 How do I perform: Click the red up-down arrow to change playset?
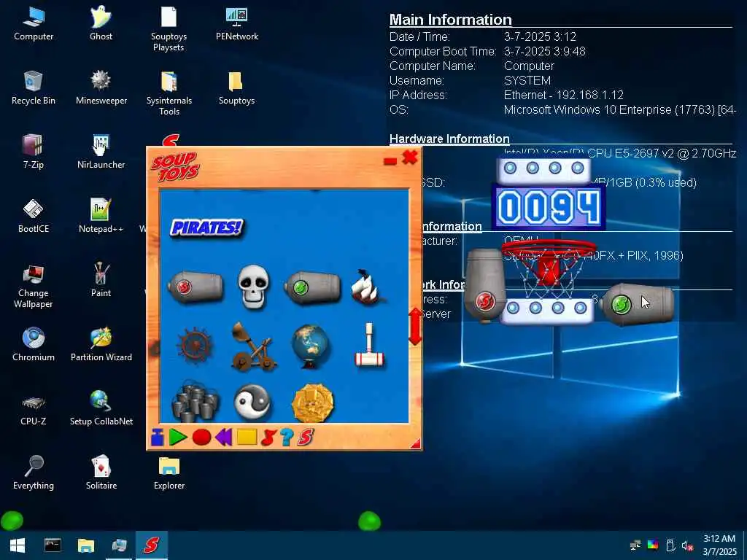click(x=415, y=326)
